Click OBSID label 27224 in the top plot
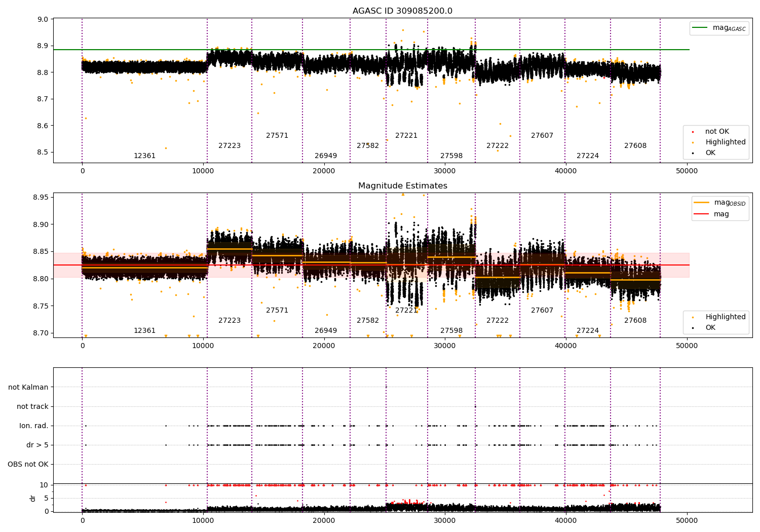The width and height of the screenshot is (760, 532). pos(588,156)
